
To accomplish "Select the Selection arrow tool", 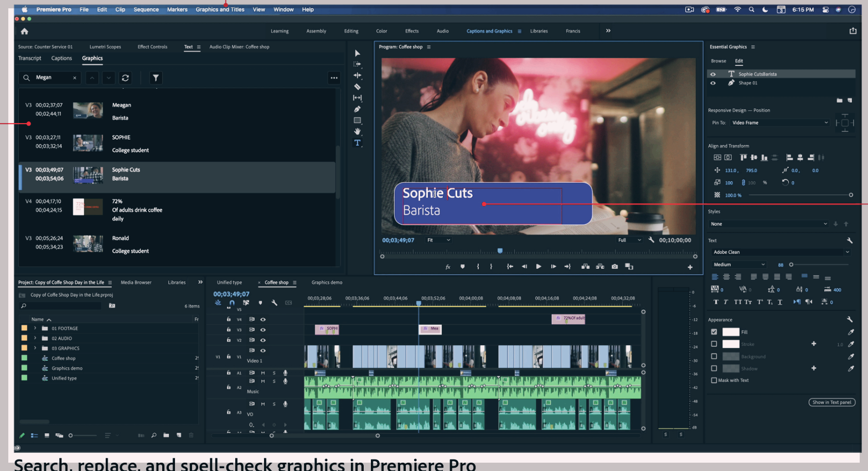I will click(x=358, y=53).
